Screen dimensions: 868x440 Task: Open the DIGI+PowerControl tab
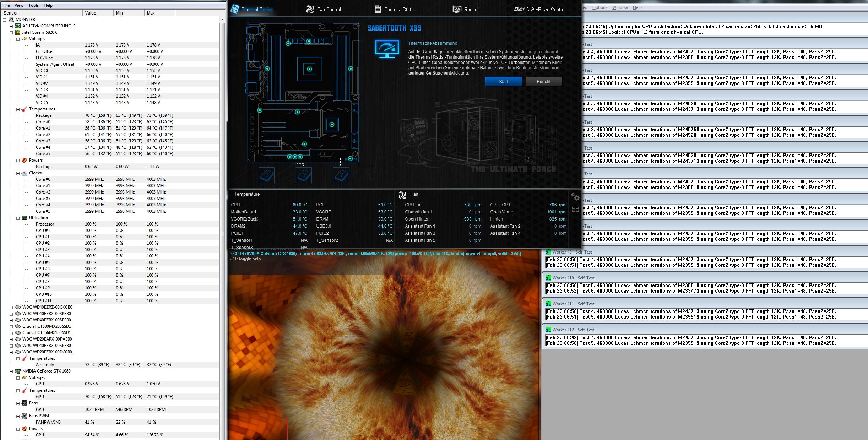click(540, 9)
